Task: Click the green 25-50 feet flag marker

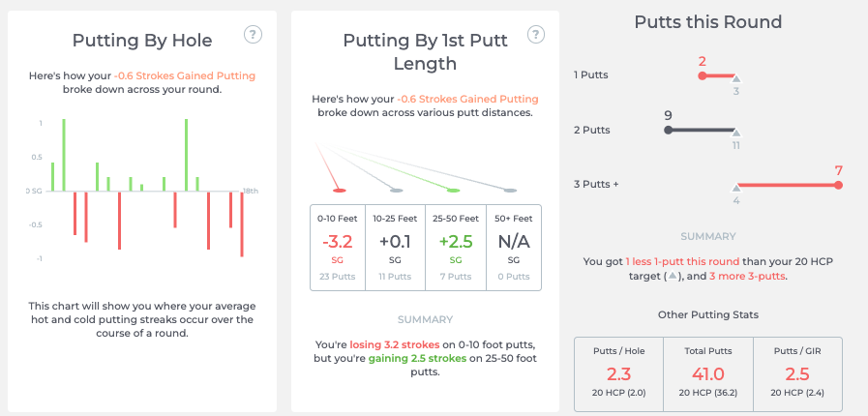Action: point(453,190)
